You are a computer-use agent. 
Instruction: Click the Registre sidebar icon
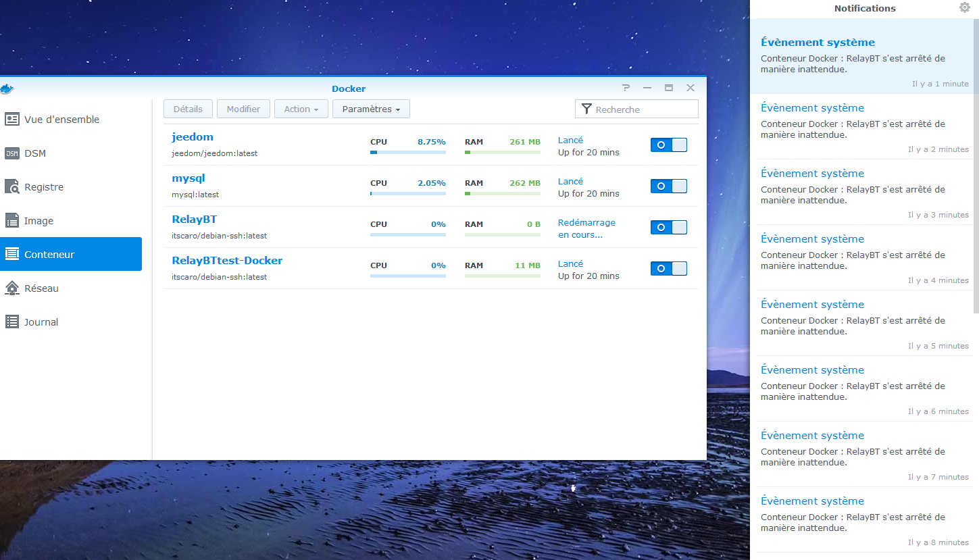[12, 187]
